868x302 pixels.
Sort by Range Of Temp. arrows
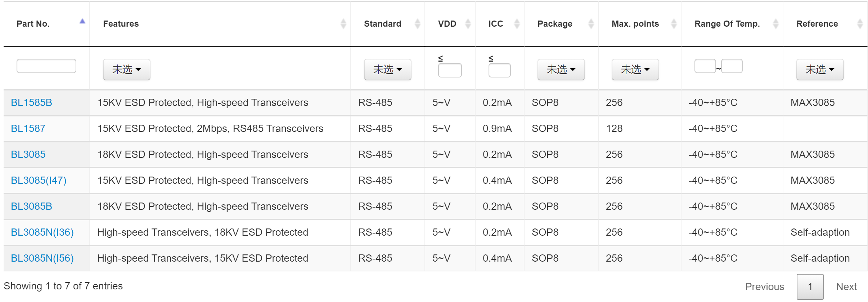[x=776, y=24]
